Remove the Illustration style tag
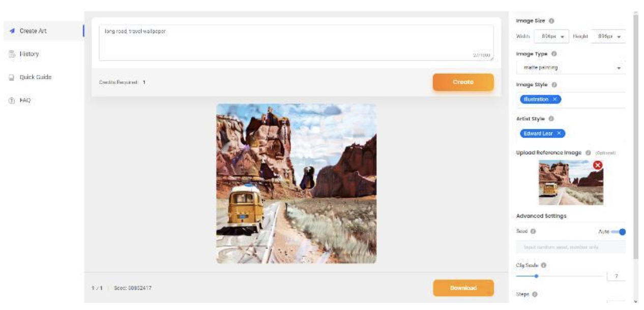Viewport: 644px width, 310px height. (554, 100)
